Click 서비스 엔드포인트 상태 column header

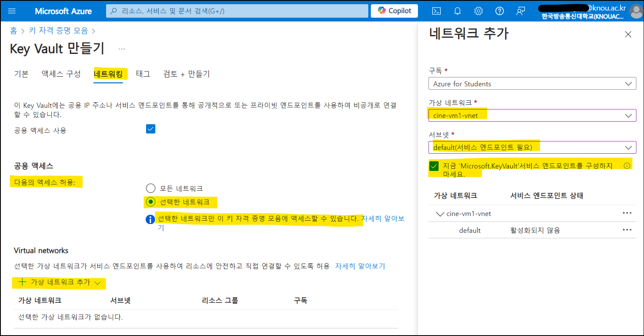pos(546,195)
